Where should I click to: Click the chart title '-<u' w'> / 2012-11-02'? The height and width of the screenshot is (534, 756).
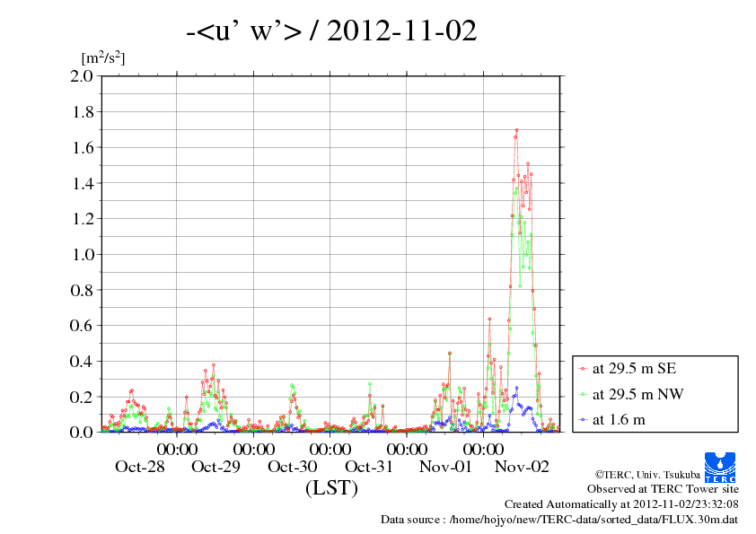(x=331, y=31)
